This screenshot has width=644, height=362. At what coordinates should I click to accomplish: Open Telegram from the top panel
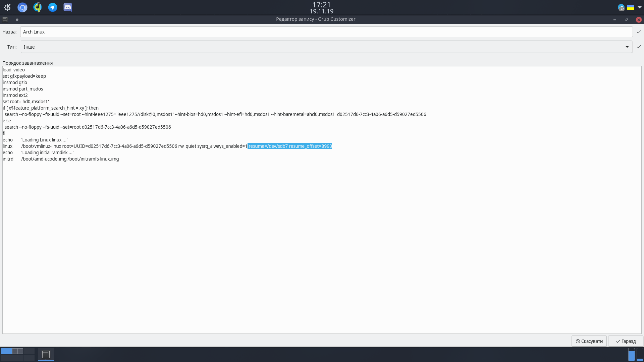[53, 7]
